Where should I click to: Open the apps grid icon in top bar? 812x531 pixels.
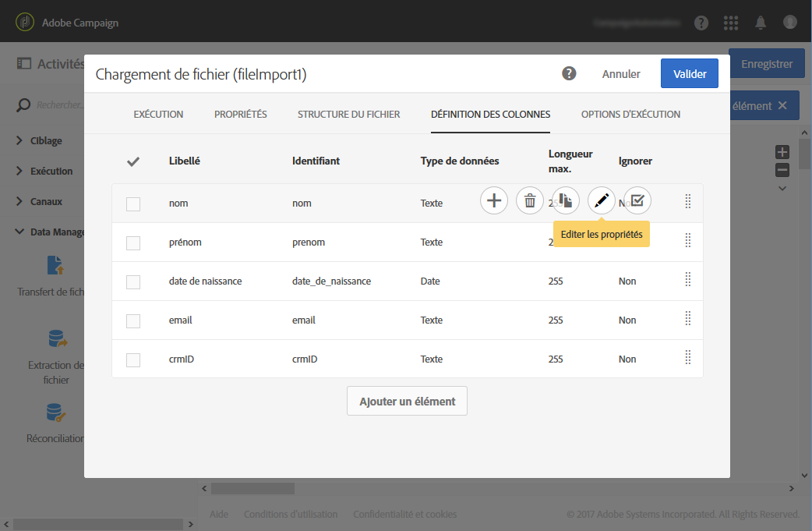coord(731,23)
